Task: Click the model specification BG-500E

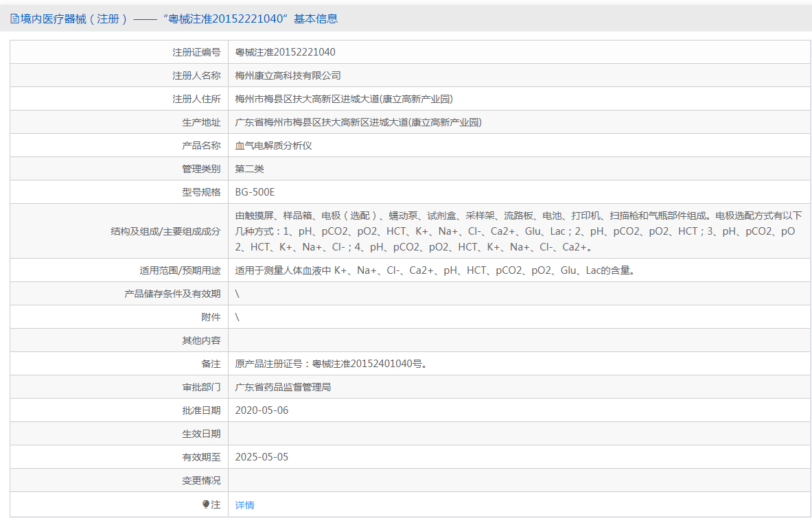Action: tap(255, 192)
